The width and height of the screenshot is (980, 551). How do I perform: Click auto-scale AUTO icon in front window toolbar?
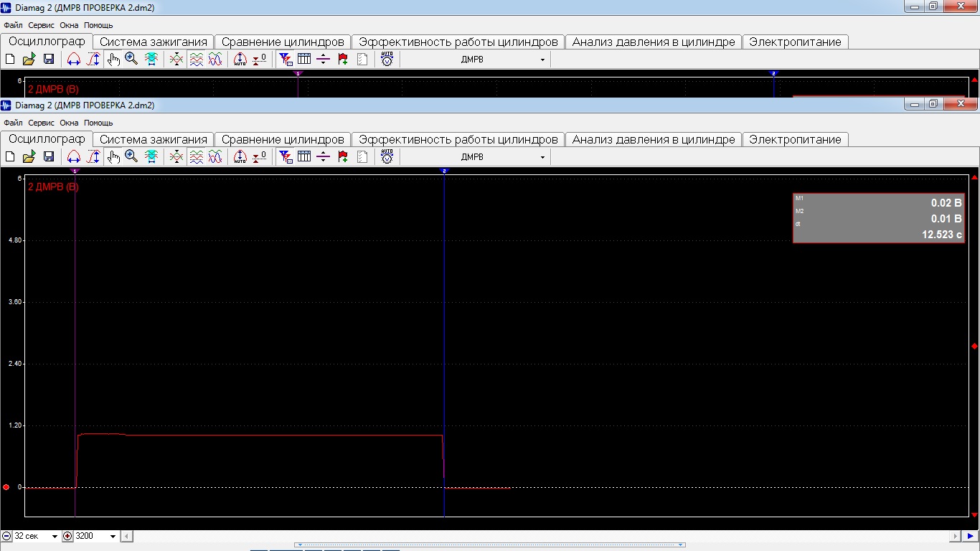(x=240, y=156)
